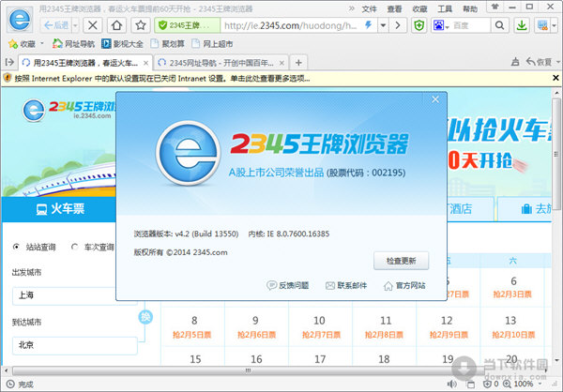Click the 恢复 restore closed tab button
The image size is (563, 392).
click(539, 62)
